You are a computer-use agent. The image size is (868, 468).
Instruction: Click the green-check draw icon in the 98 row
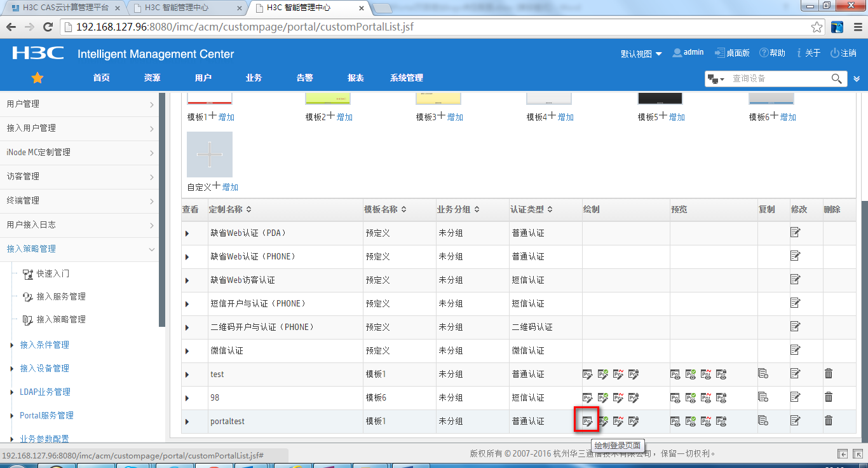click(x=602, y=397)
